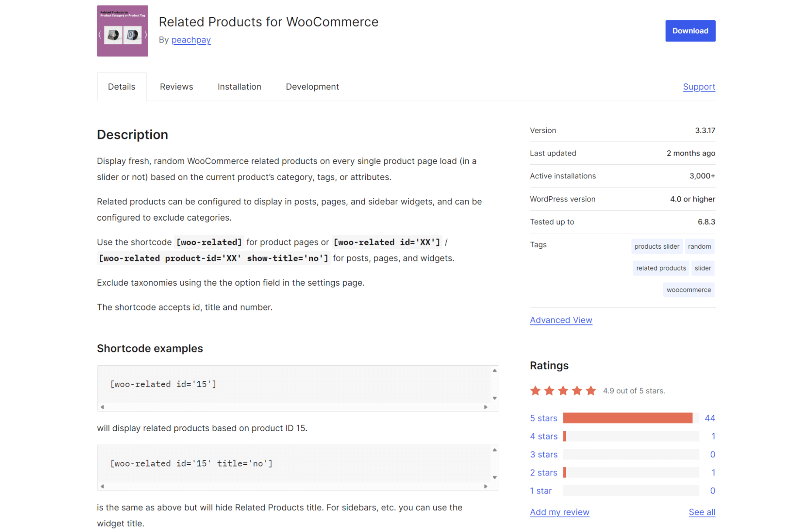Screen dimensions: 812x532
Task: Click the right arrow on the plugin banner
Action: pos(145,35)
